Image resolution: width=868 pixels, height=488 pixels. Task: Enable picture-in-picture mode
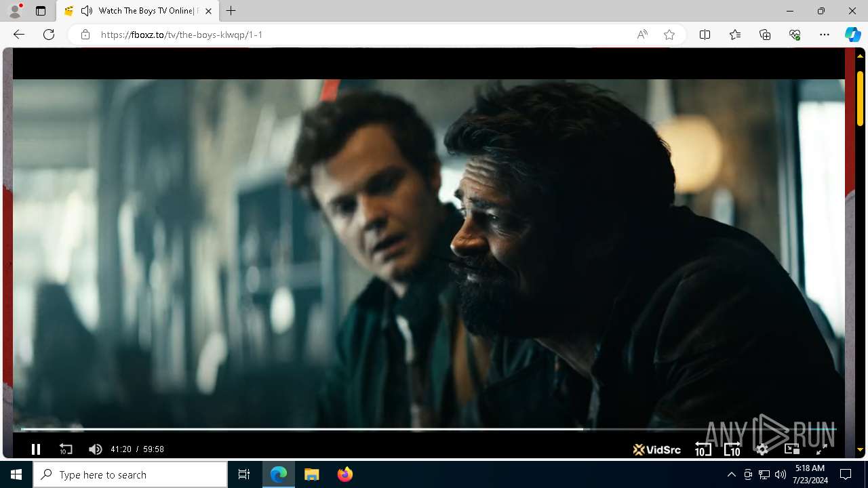(791, 449)
